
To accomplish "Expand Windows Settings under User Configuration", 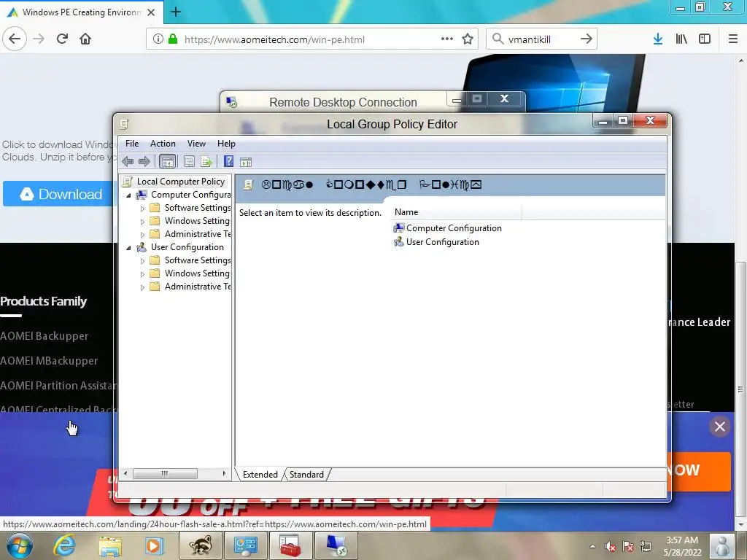I will click(142, 274).
